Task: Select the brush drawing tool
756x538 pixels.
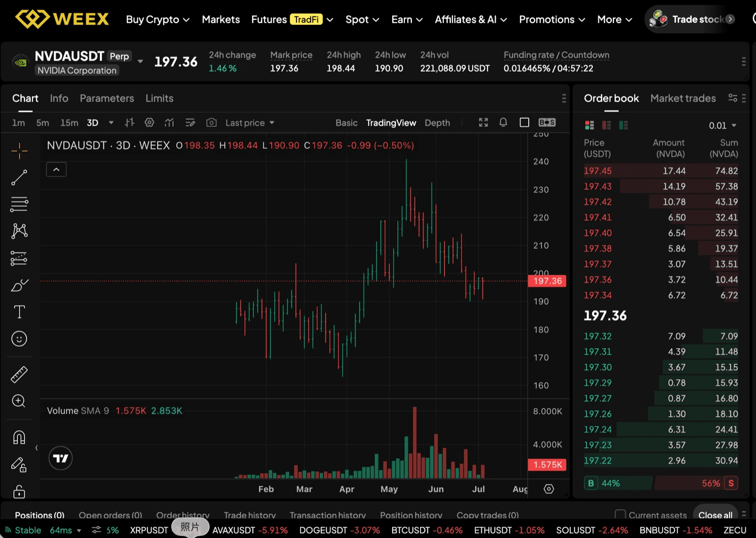Action: coord(19,285)
